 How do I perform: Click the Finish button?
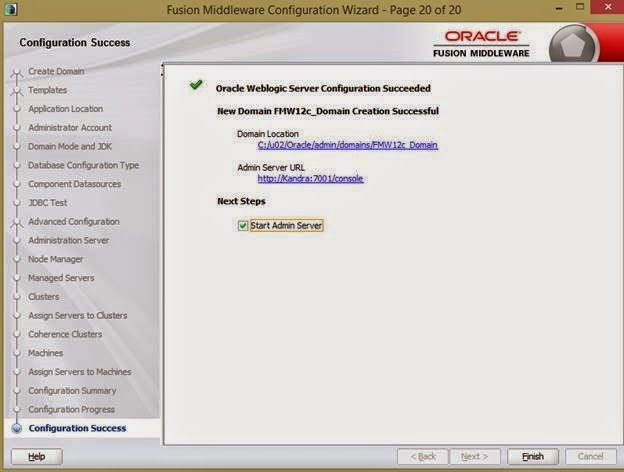coord(532,456)
